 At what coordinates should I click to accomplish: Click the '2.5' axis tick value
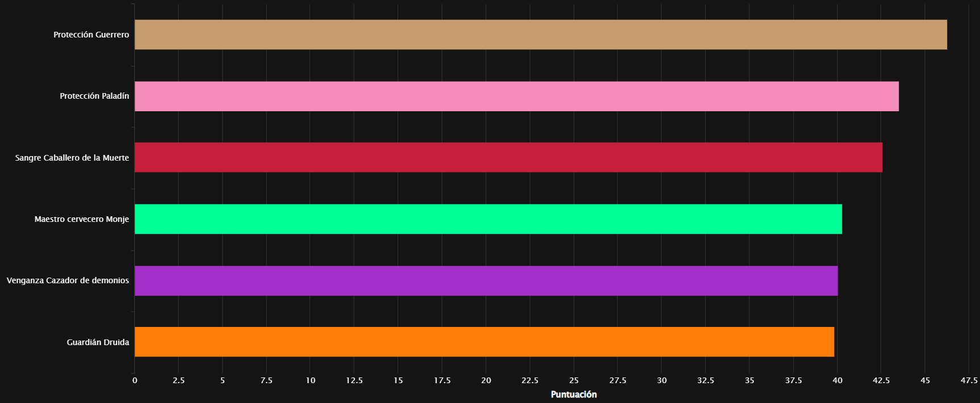pyautogui.click(x=178, y=380)
